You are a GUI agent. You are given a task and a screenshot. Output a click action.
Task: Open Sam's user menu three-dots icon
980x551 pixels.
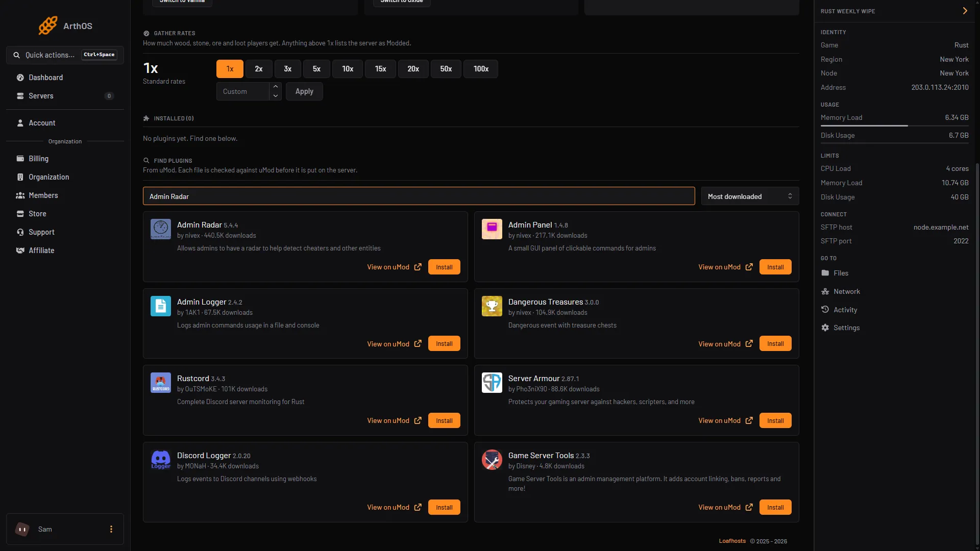pos(111,529)
